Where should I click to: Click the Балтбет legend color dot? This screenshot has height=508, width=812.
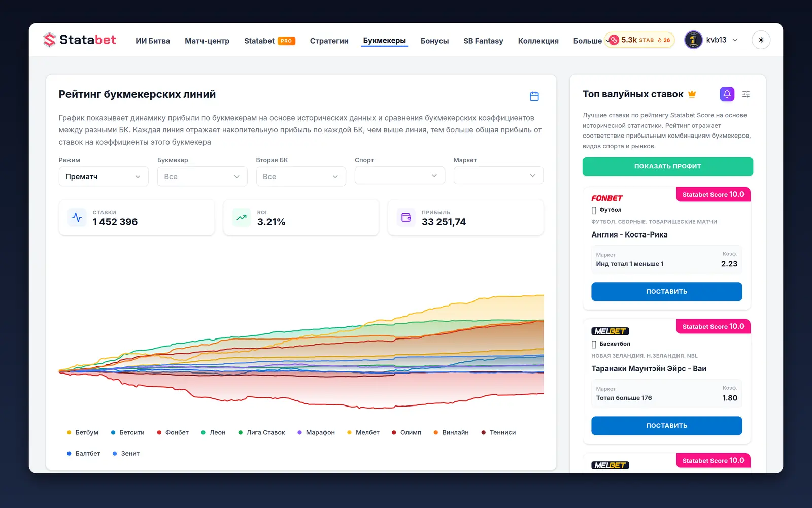point(69,454)
